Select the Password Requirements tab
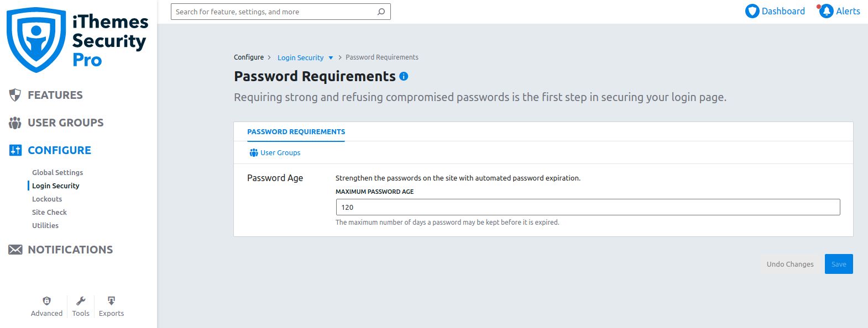The width and height of the screenshot is (868, 328). click(296, 132)
